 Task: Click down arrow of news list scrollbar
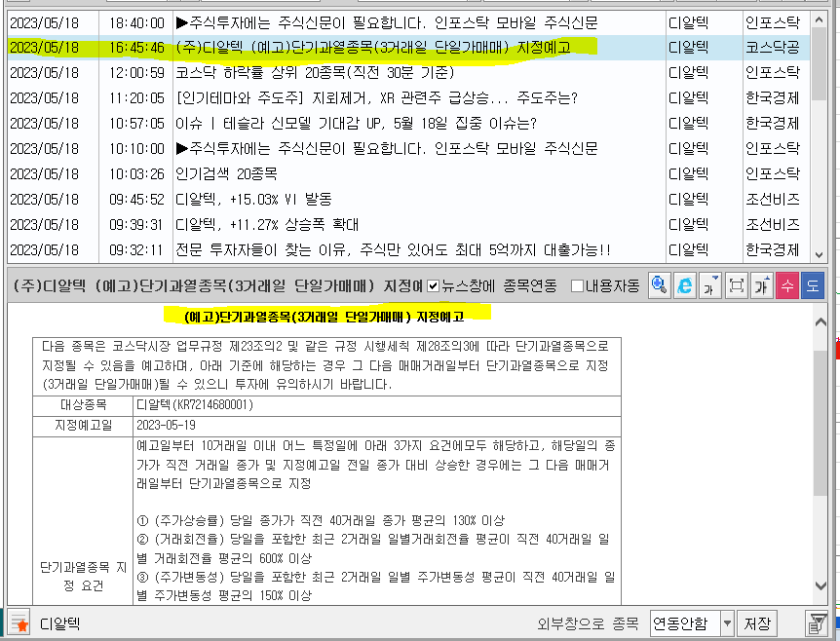(x=819, y=254)
